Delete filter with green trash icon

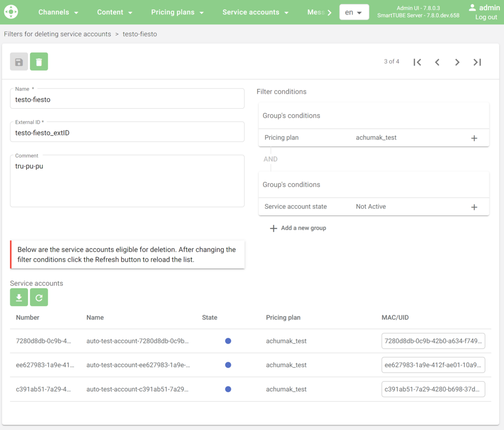click(x=39, y=62)
